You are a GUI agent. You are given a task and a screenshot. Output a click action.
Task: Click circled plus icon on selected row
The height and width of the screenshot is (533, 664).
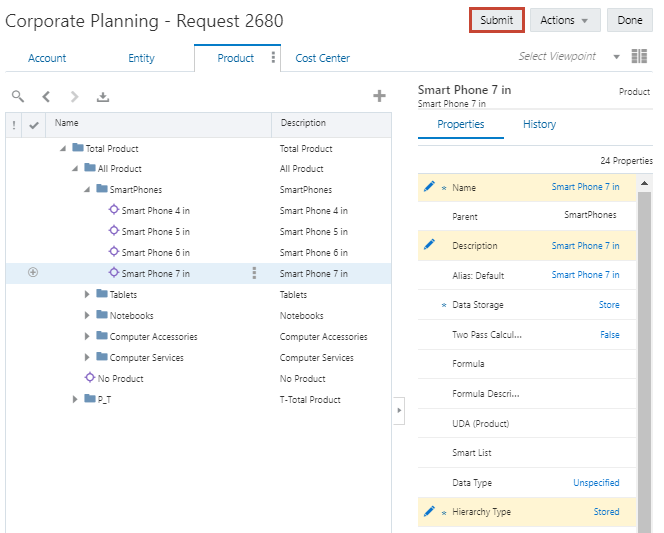click(33, 272)
